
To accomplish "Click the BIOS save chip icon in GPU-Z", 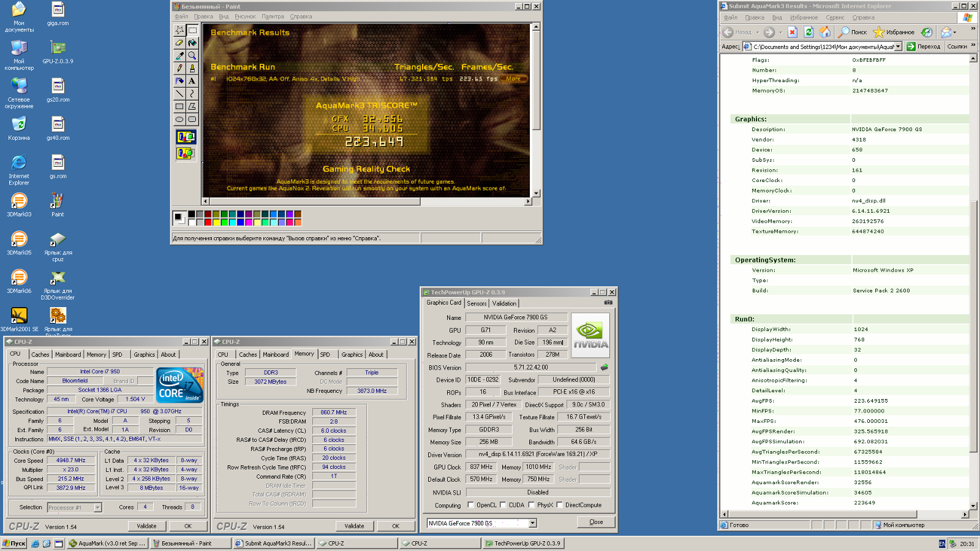I will 604,367.
